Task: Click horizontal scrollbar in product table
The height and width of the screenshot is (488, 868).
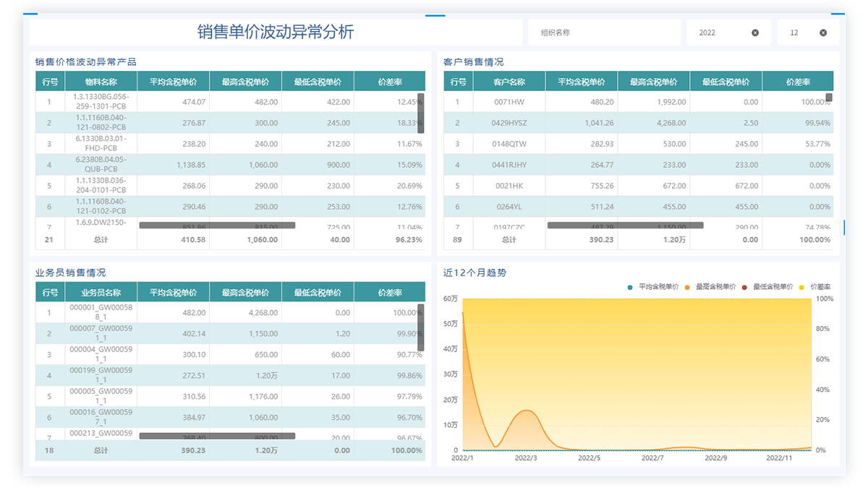Action: pyautogui.click(x=217, y=226)
